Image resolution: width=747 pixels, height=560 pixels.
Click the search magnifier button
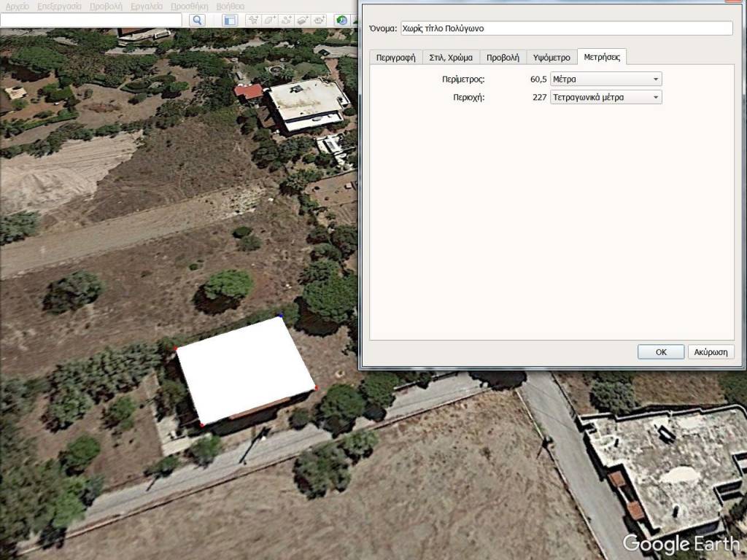click(x=196, y=20)
